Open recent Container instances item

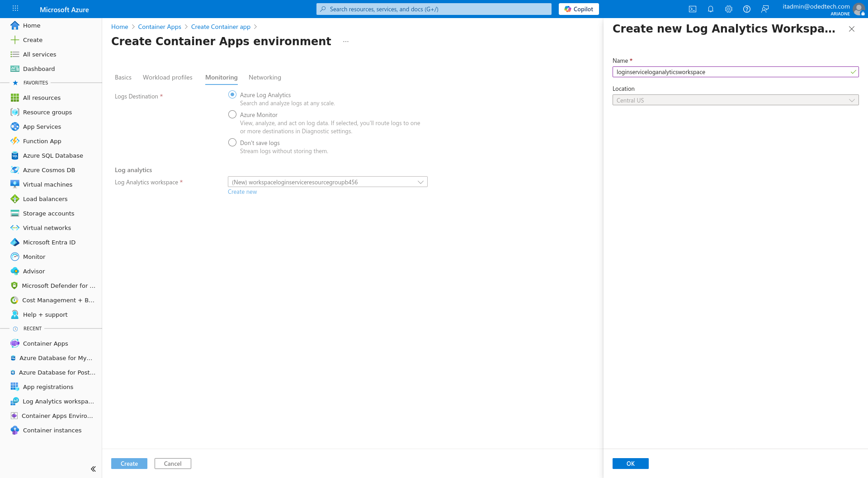pos(51,430)
